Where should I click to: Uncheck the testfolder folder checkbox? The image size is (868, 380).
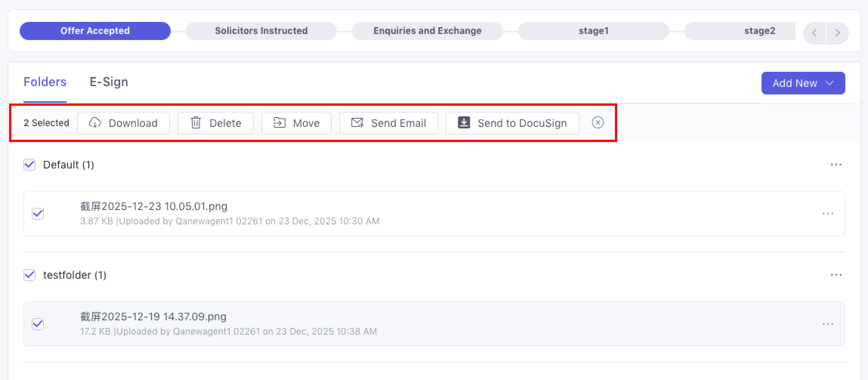click(x=29, y=275)
